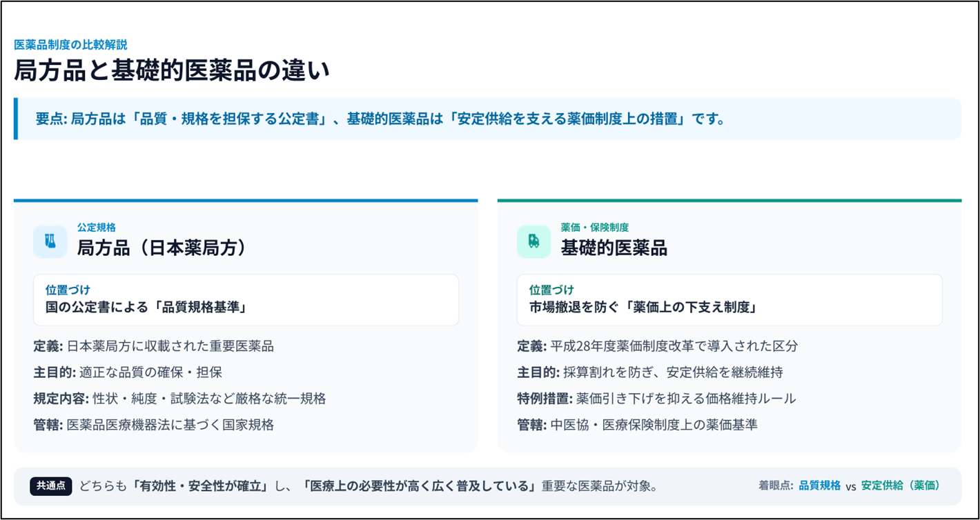Click the line 医薬品医療機器法に基づく国家規格
Image resolution: width=980 pixels, height=520 pixels.
(x=153, y=425)
